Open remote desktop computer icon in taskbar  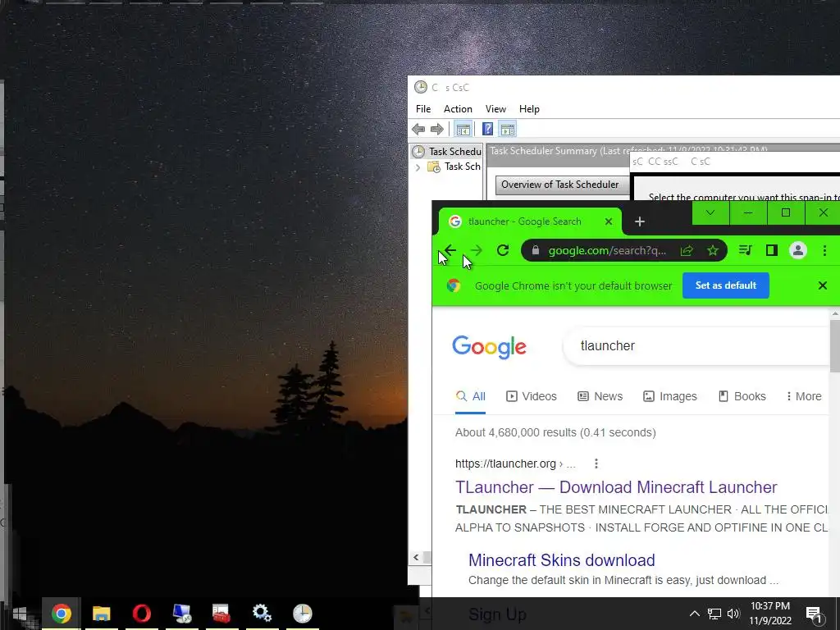click(x=181, y=614)
